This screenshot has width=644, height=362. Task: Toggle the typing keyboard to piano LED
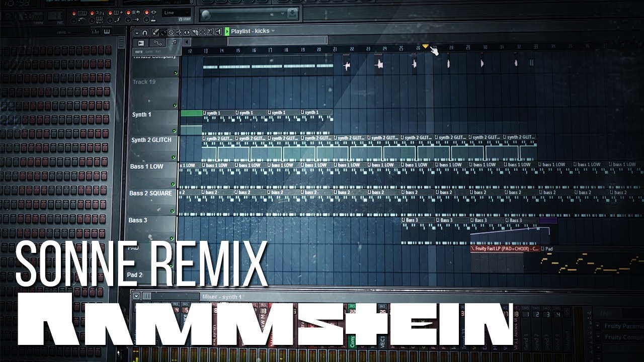point(74,13)
